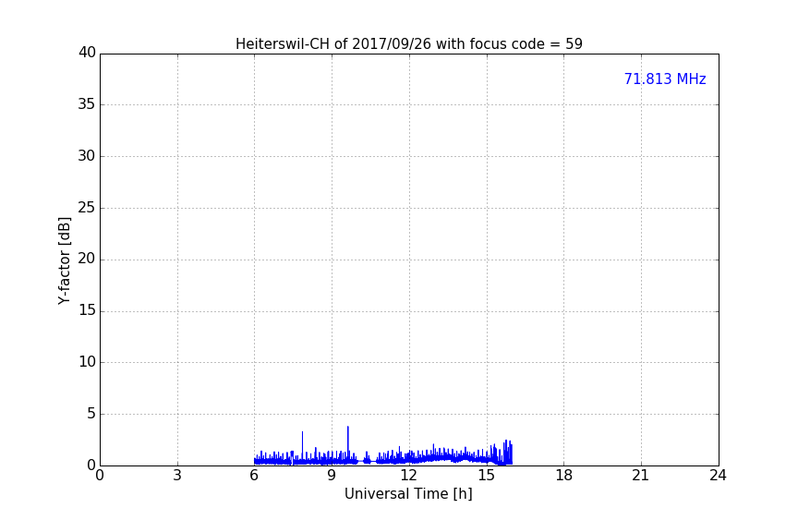The image size is (798, 532).
Task: Select the 71.813 MHz frequency label
Action: (x=665, y=79)
